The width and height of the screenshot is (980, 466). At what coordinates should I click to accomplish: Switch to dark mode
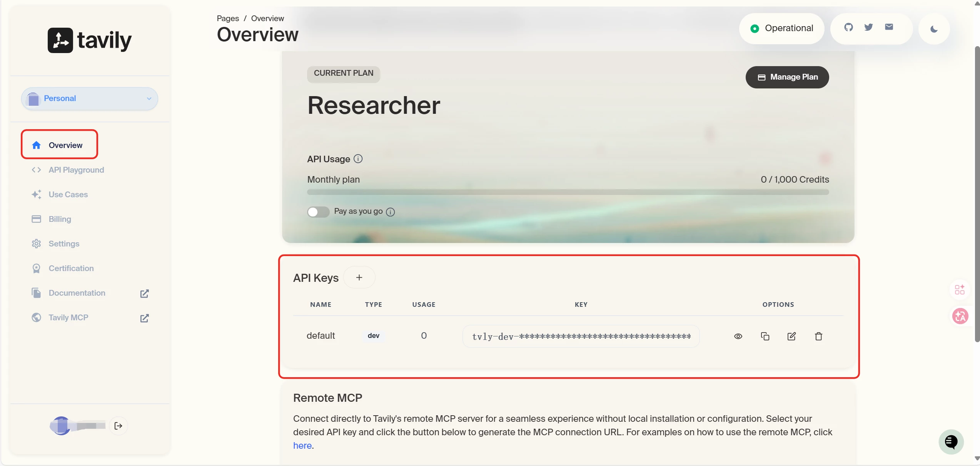click(934, 29)
